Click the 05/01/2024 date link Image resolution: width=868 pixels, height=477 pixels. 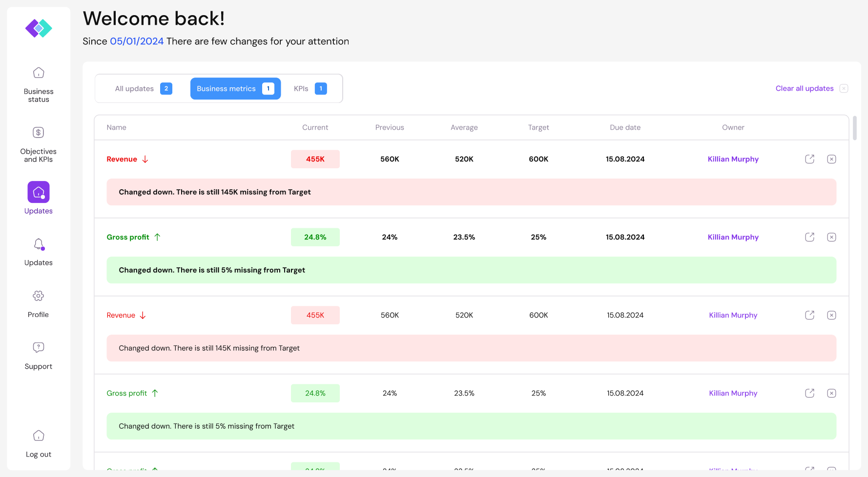(137, 41)
